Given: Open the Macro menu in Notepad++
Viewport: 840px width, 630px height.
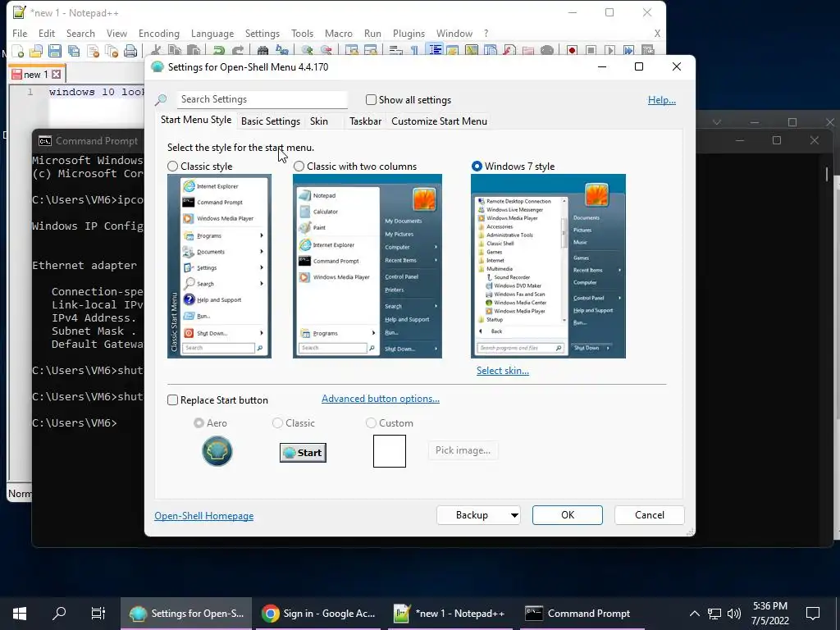Looking at the screenshot, I should tap(339, 33).
